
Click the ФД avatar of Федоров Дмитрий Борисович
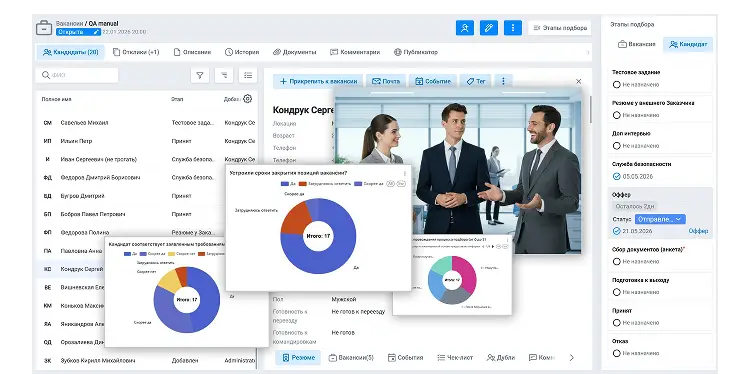[47, 177]
